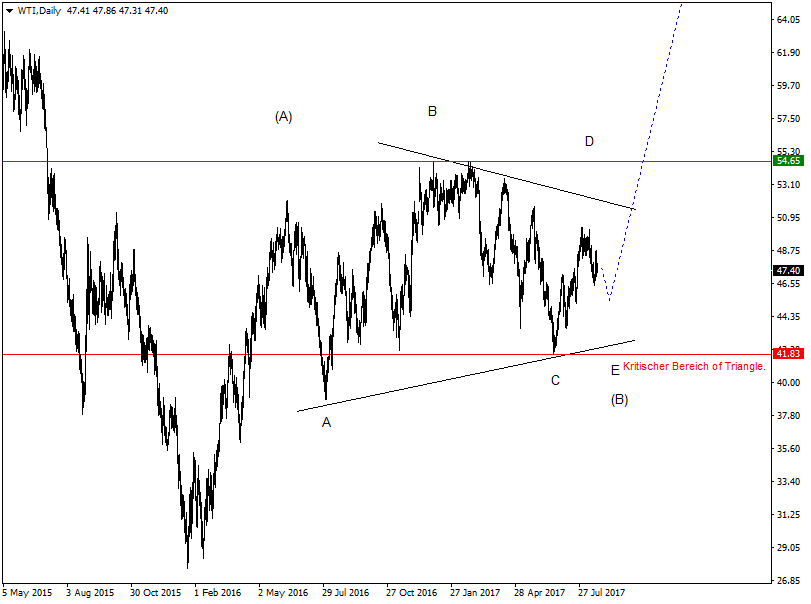
Task: Click the E label near the trendline
Action: point(616,368)
